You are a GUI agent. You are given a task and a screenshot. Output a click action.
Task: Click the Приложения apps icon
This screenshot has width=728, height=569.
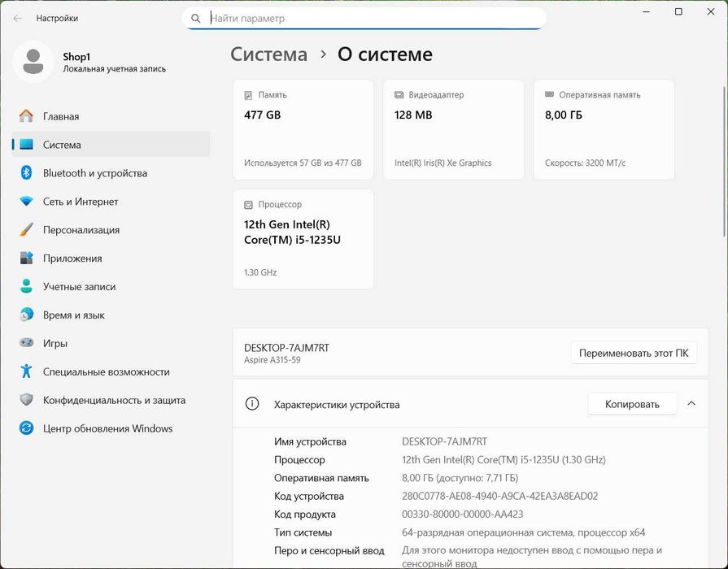tap(27, 258)
